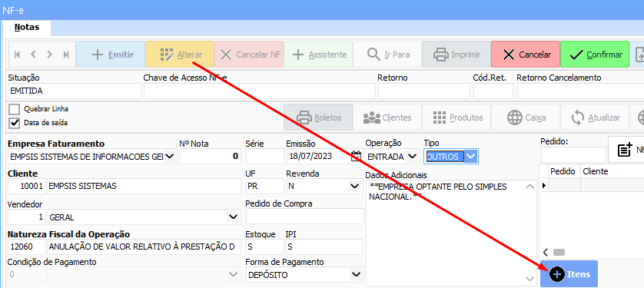The width and height of the screenshot is (644, 288).
Task: Add items with the Itens button
Action: pyautogui.click(x=569, y=273)
